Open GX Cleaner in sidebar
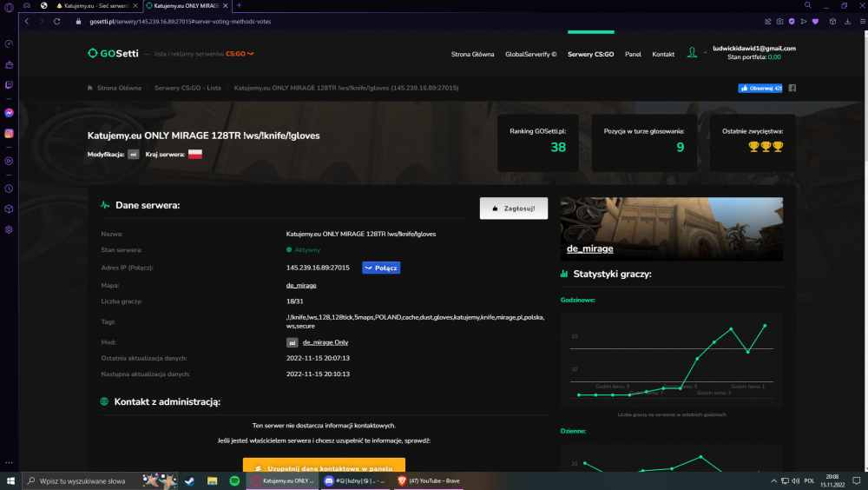868x490 pixels. pos(9,65)
